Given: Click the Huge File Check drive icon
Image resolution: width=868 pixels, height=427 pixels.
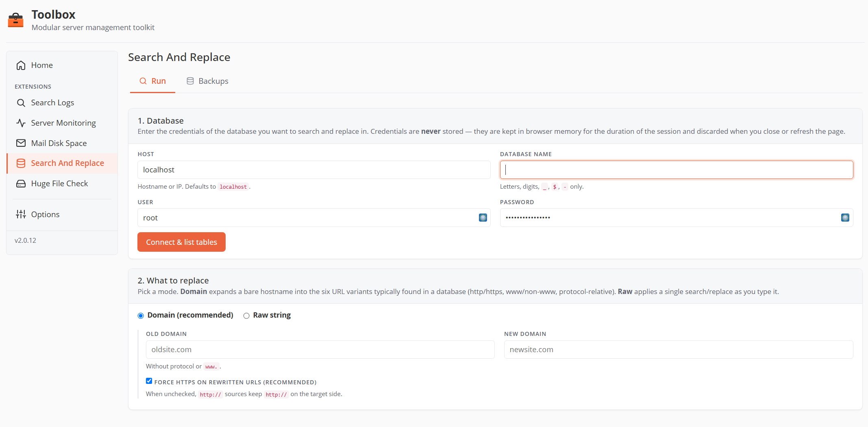Looking at the screenshot, I should click(21, 184).
